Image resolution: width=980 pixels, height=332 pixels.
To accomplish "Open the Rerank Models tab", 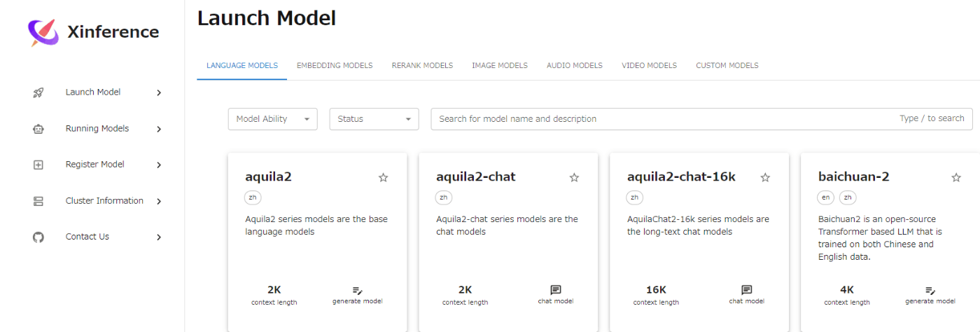I will click(x=422, y=66).
